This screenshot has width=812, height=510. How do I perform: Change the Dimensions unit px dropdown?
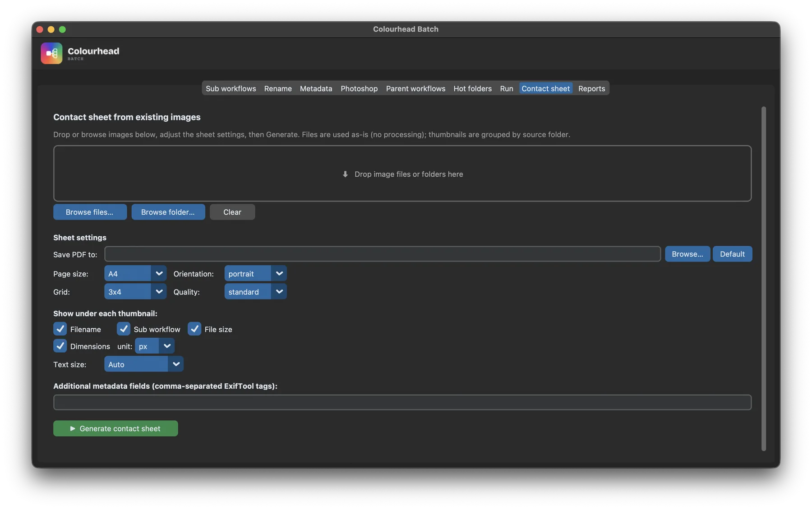tap(155, 346)
